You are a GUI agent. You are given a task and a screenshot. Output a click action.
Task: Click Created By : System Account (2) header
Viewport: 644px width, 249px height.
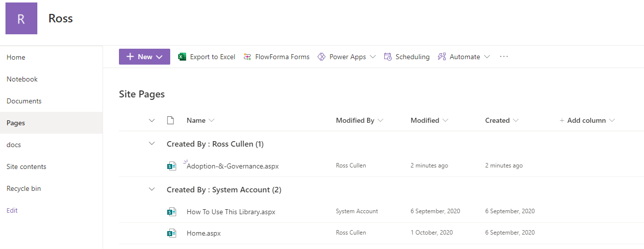[224, 189]
